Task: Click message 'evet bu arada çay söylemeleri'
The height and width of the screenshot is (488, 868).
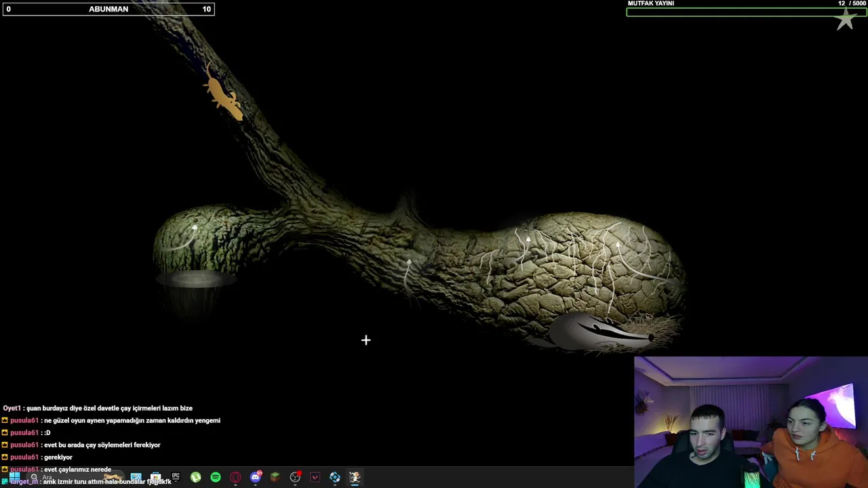Action: 81,445
